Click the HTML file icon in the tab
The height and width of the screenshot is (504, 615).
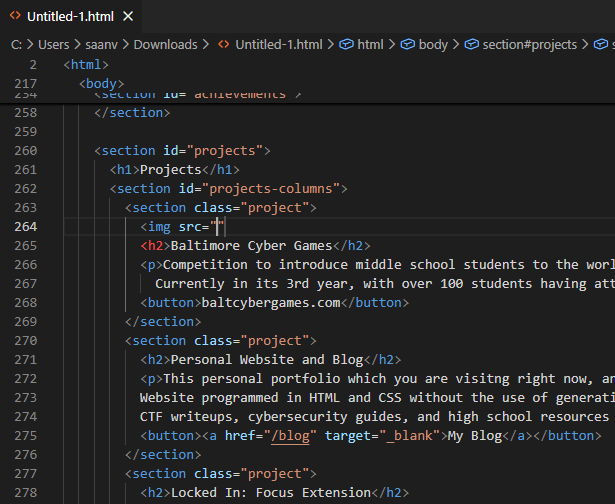[15, 16]
